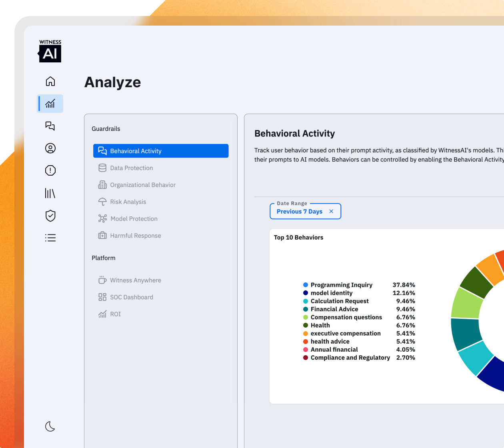Click the dark teal donut chart segment

[466, 333]
